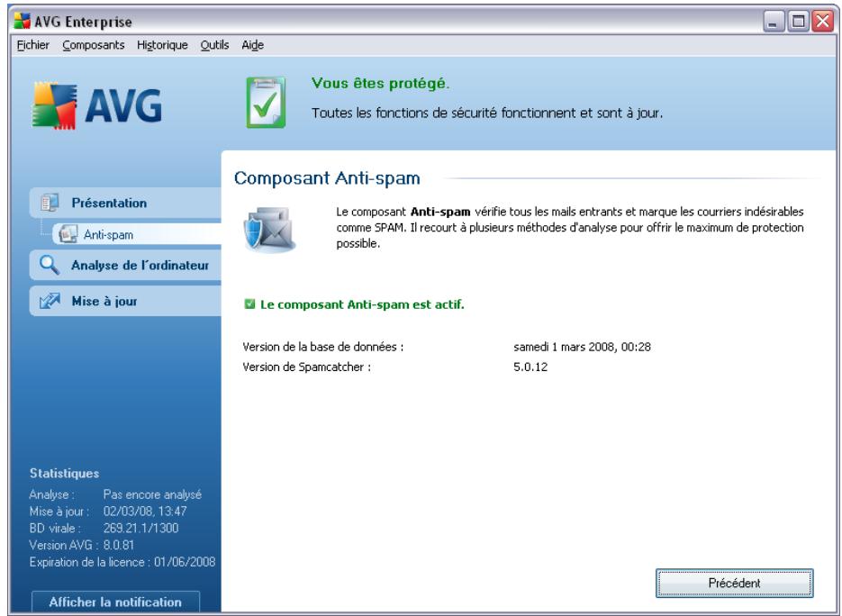The image size is (842, 616).
Task: Open the Outils menu
Action: pos(215,45)
